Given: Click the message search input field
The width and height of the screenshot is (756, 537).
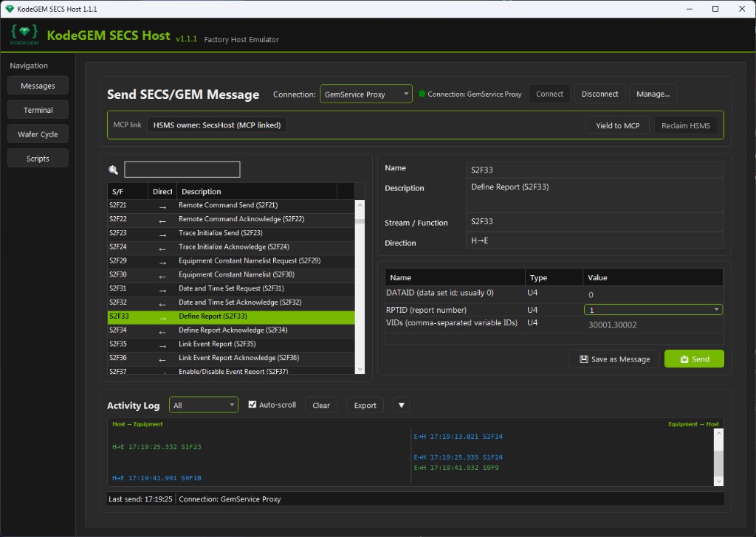Looking at the screenshot, I should pyautogui.click(x=182, y=170).
